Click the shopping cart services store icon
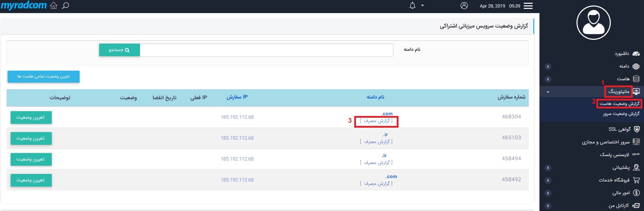Screen dimensions: 644x211 [x=636, y=180]
